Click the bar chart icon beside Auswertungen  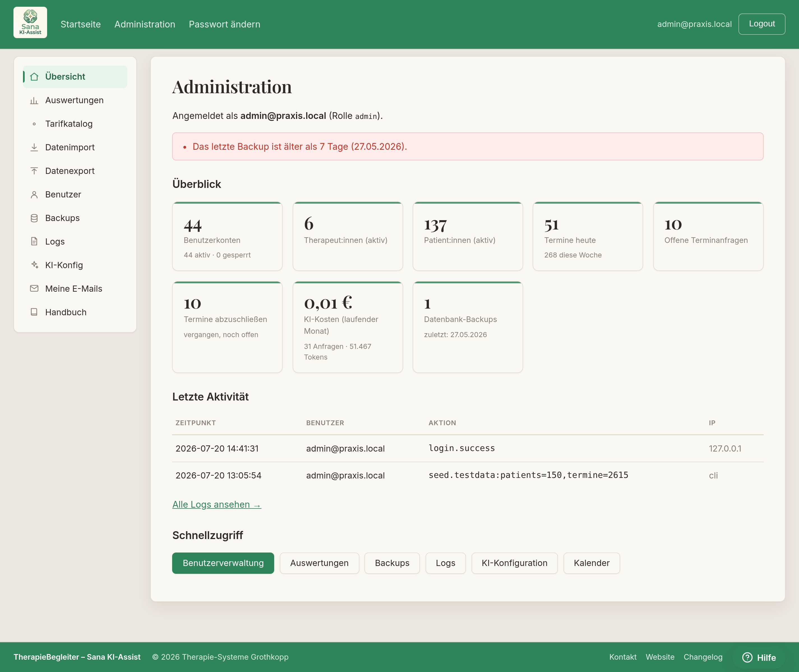(x=34, y=101)
